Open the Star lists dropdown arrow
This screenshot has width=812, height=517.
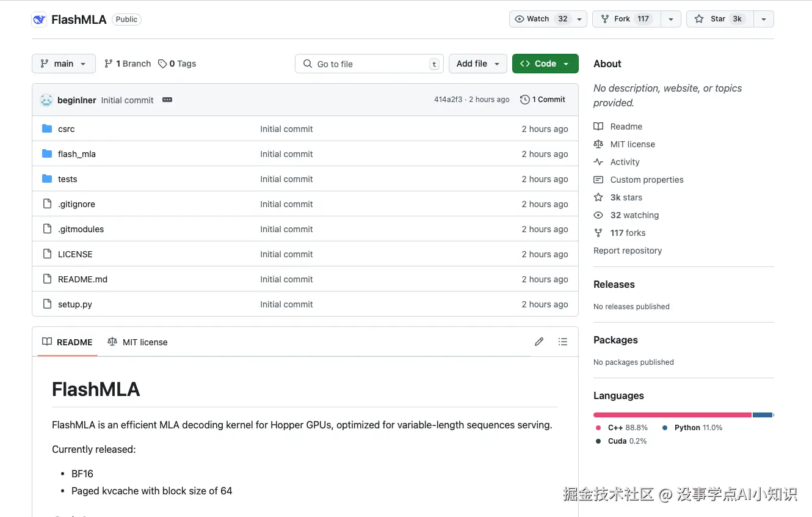(764, 19)
